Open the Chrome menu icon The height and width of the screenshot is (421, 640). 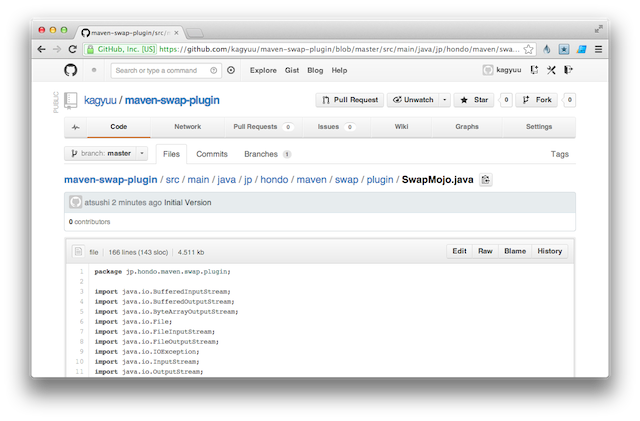597,48
